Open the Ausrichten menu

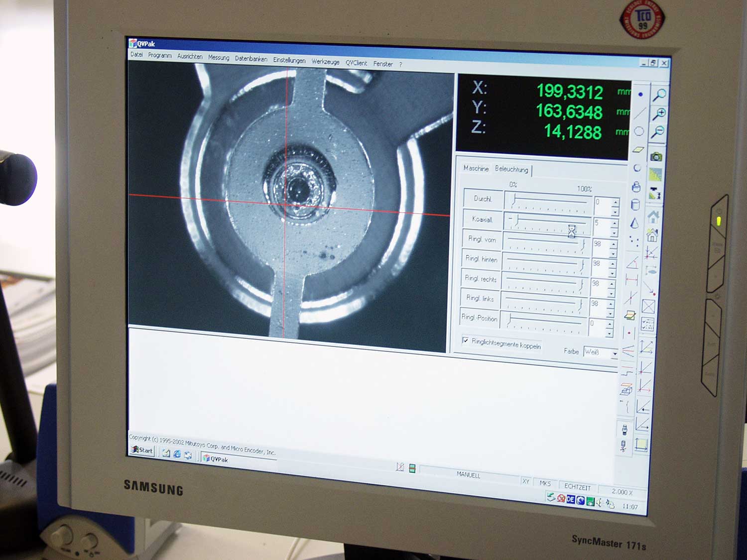[190, 56]
